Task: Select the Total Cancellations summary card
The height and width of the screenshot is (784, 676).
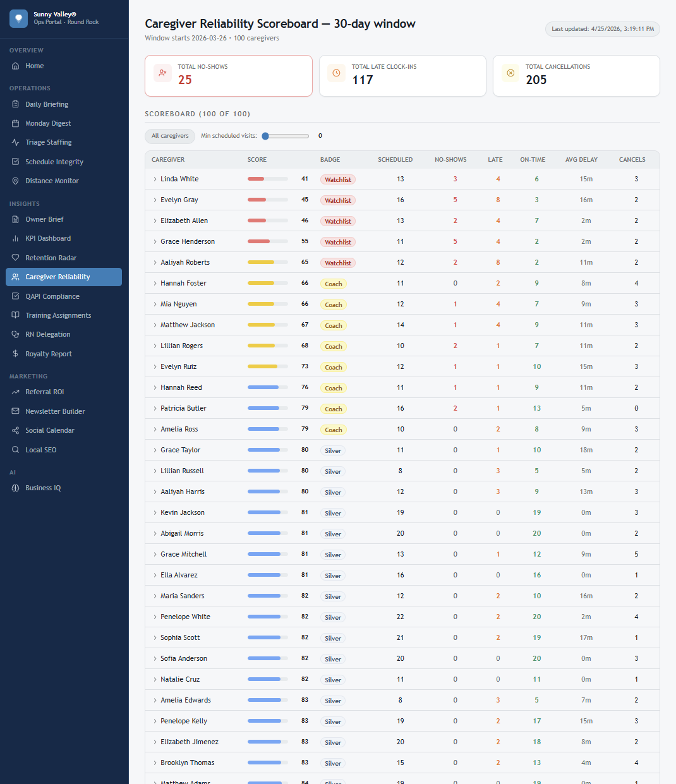Action: click(x=576, y=76)
